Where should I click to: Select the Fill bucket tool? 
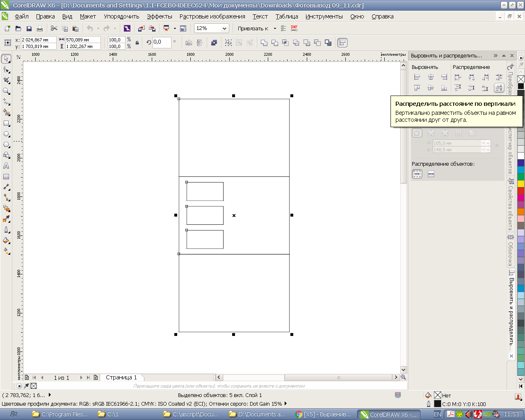(x=6, y=240)
